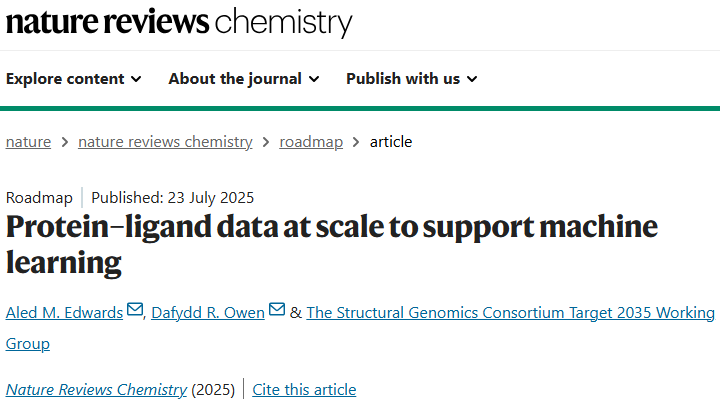Click the Roadmap article type label
Image resolution: width=720 pixels, height=412 pixels.
click(39, 198)
